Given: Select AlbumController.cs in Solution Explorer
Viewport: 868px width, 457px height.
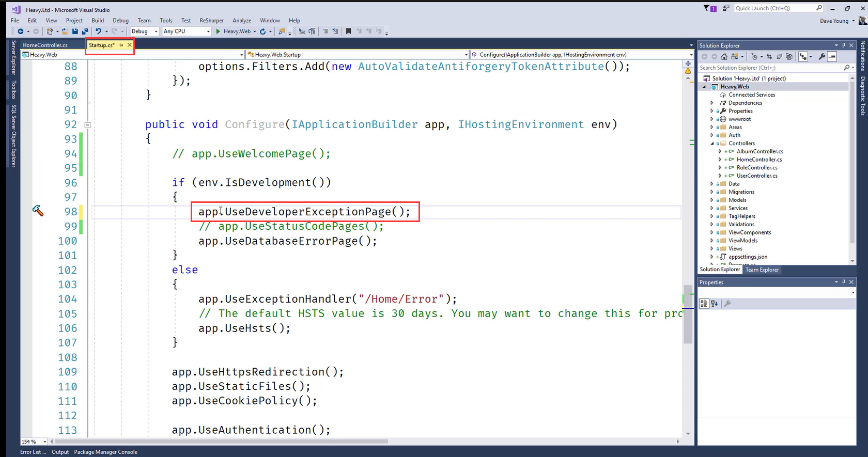Looking at the screenshot, I should click(x=760, y=152).
